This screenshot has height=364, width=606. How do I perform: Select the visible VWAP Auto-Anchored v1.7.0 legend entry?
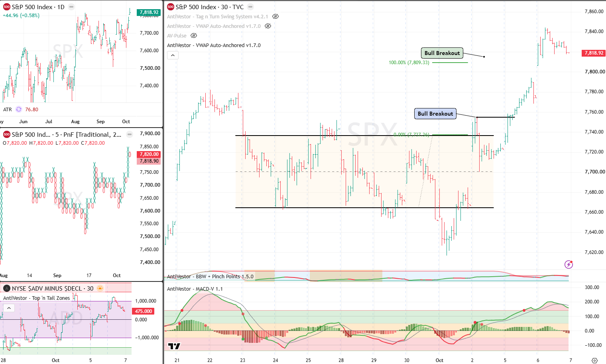coord(214,45)
